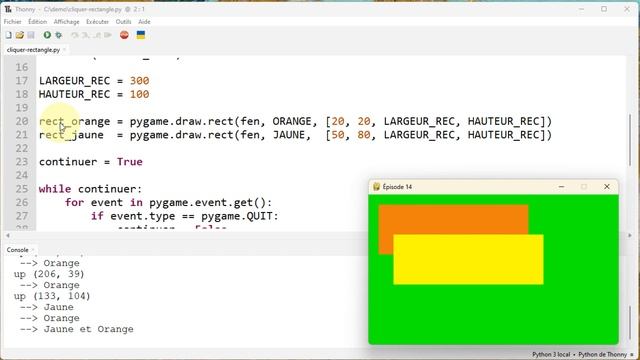Click the Step over debug icon
This screenshot has height=360, width=640.
click(x=74, y=35)
